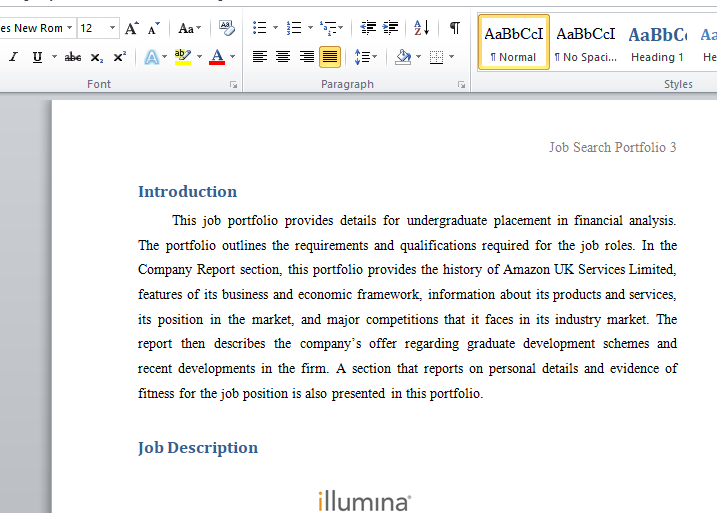Open the font size dropdown arrow
Screen dimensions: 717x513
pos(112,28)
